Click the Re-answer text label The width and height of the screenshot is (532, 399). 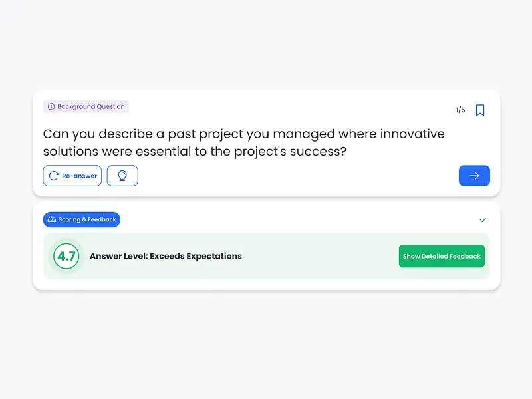(x=79, y=176)
